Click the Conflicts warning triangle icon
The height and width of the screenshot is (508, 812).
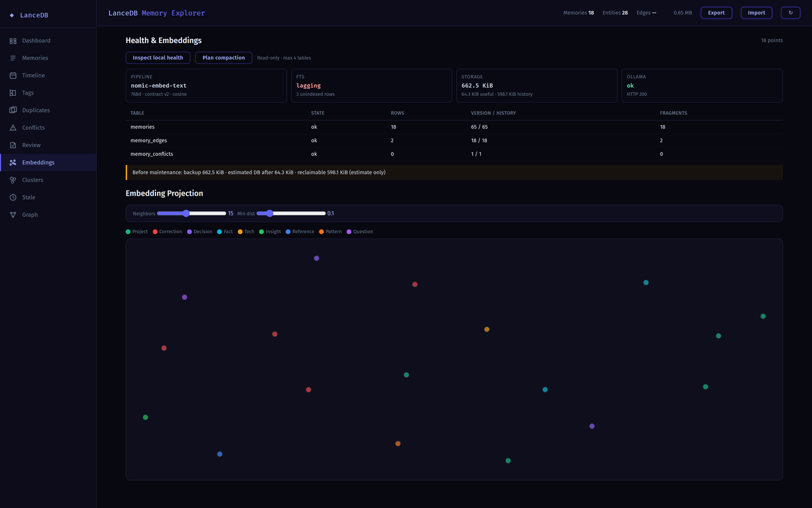click(x=13, y=128)
